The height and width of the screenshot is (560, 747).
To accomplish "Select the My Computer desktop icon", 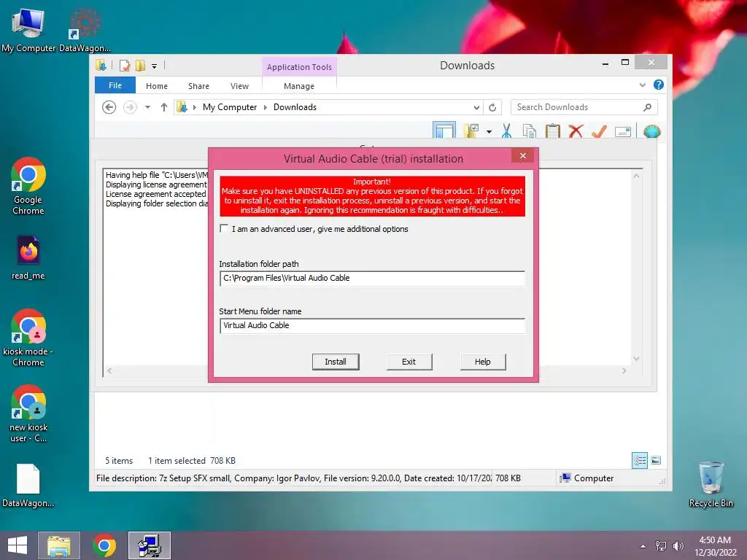I will [x=28, y=29].
